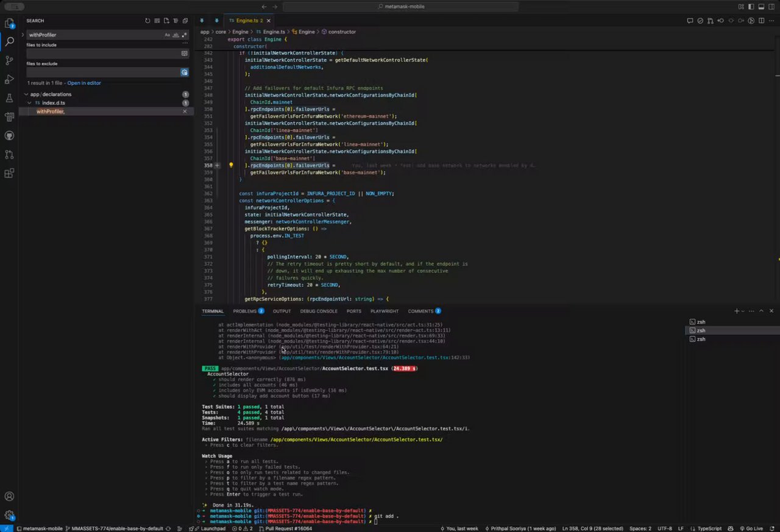Go back with navigation arrow
The image size is (780, 532).
[x=264, y=7]
